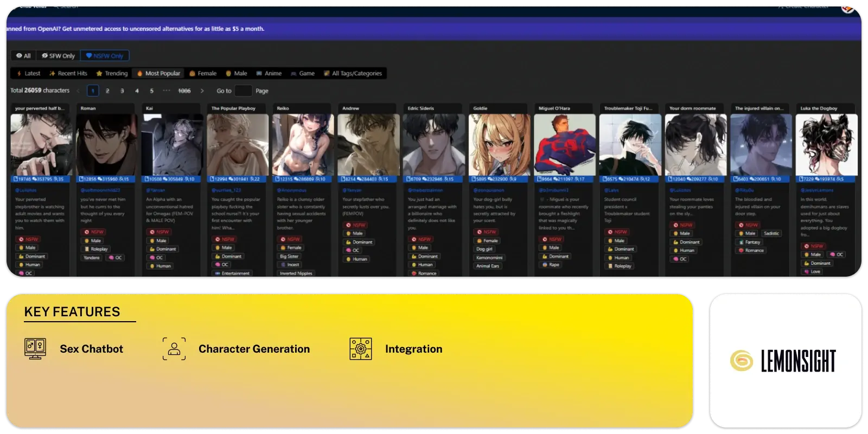868x434 pixels.
Task: Switch to the SFW Only filter
Action: coord(58,56)
